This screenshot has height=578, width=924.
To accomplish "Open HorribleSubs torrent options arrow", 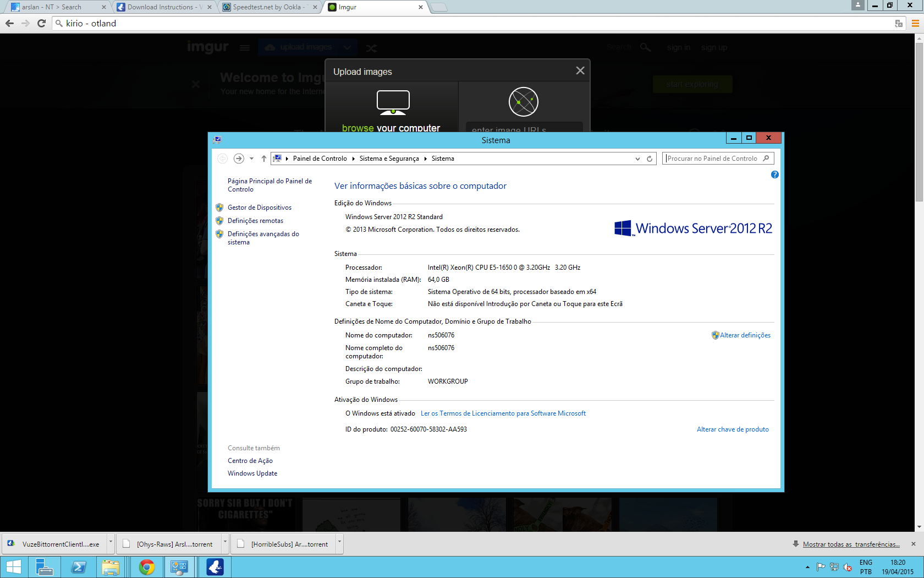I will pos(339,542).
